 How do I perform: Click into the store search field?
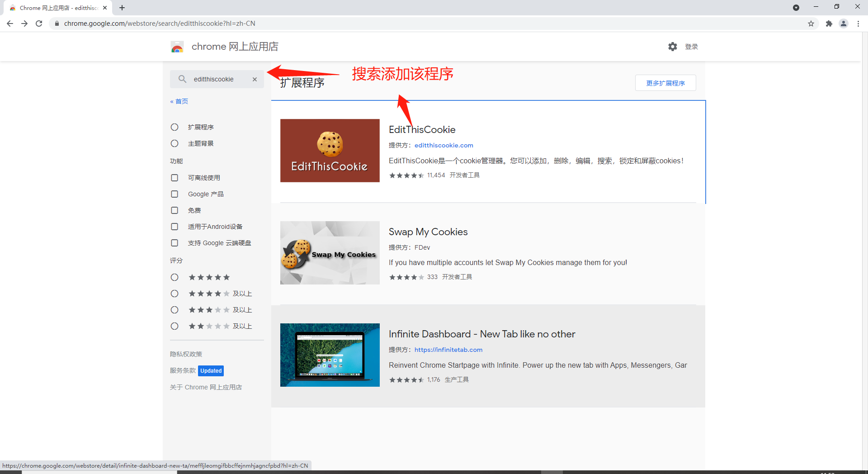click(x=217, y=79)
